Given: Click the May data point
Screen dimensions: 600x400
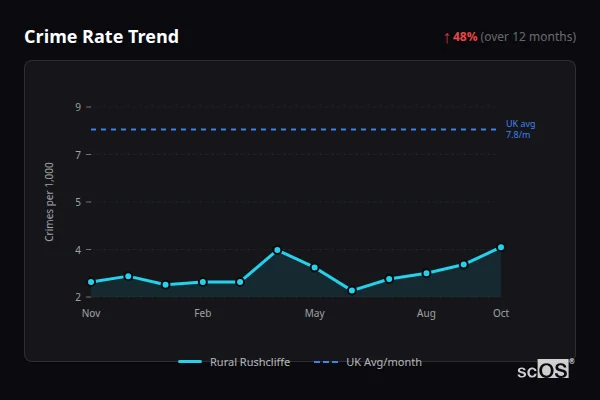Looking at the screenshot, I should (x=315, y=268).
